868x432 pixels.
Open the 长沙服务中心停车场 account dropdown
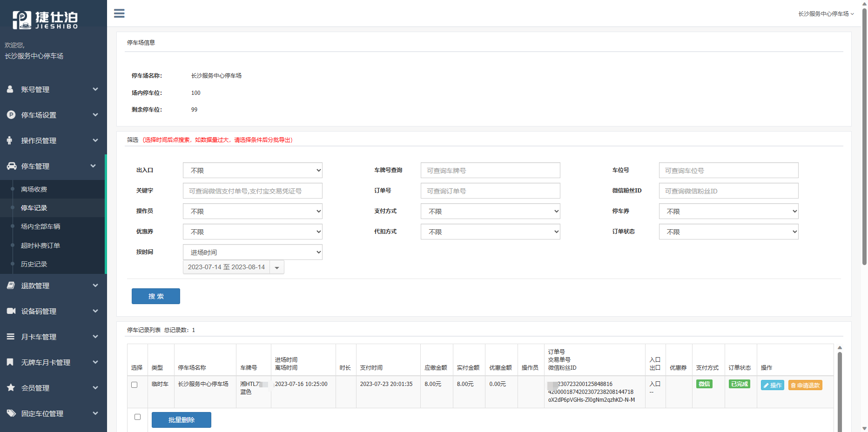point(826,14)
